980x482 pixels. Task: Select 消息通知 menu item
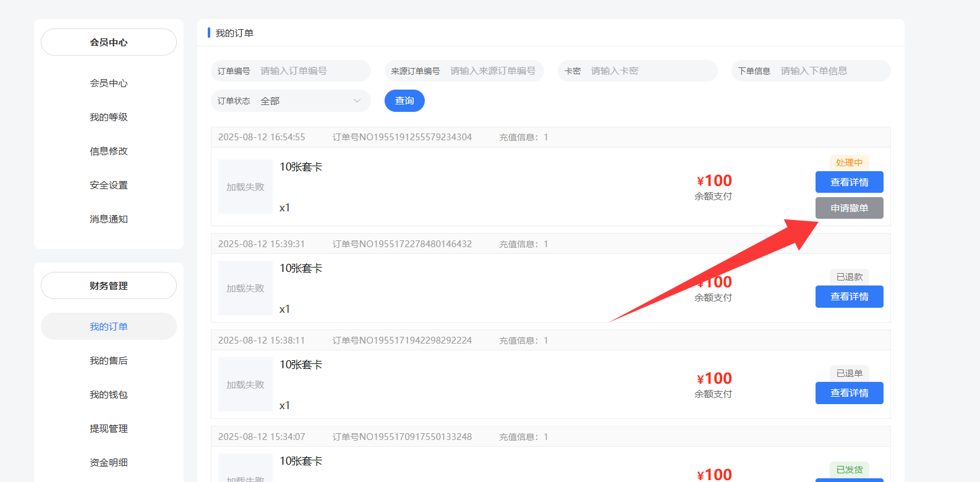click(x=109, y=219)
